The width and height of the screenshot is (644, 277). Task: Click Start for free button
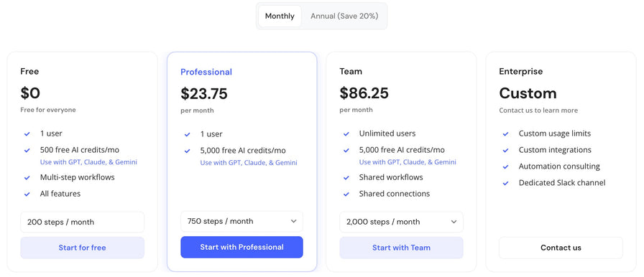82,248
